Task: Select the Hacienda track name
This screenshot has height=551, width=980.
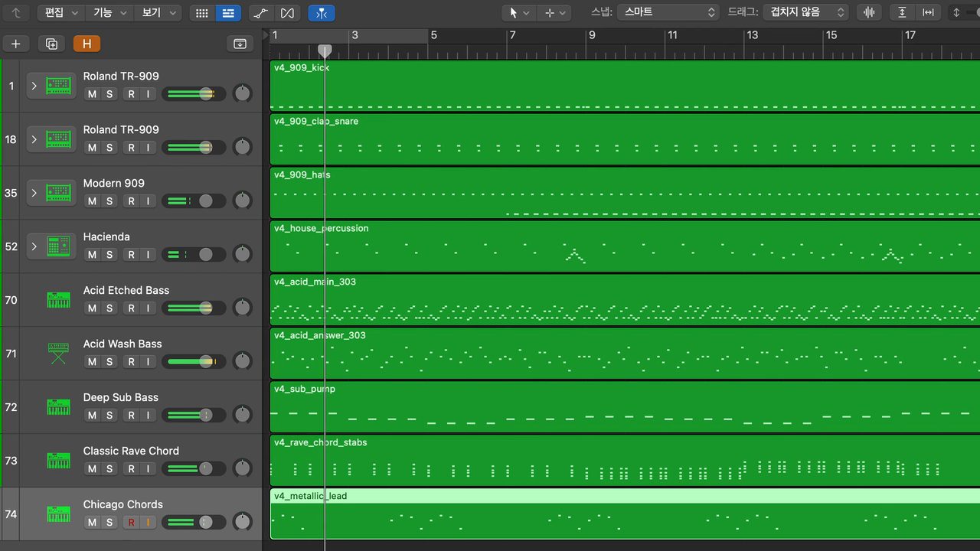Action: tap(106, 236)
